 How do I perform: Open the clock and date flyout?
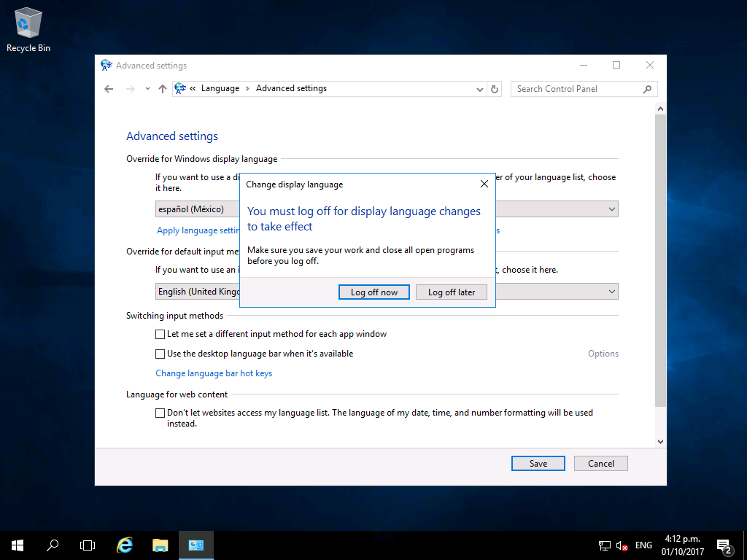(682, 545)
